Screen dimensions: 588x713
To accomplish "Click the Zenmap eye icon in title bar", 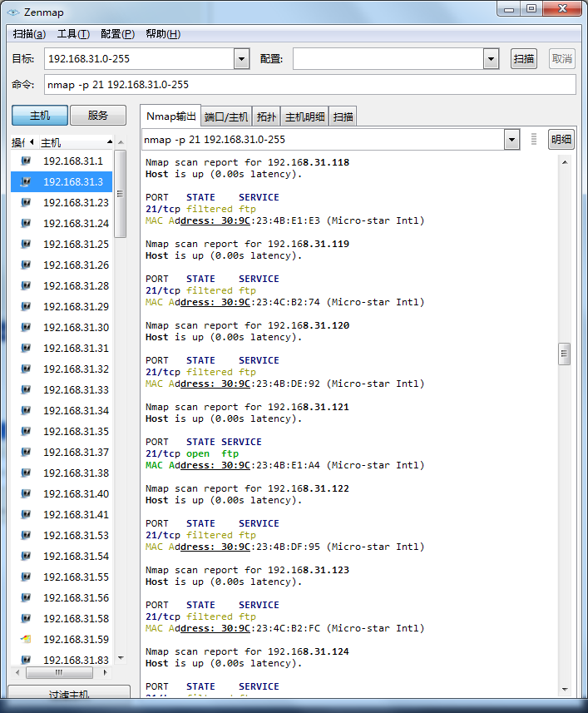I will tap(13, 12).
